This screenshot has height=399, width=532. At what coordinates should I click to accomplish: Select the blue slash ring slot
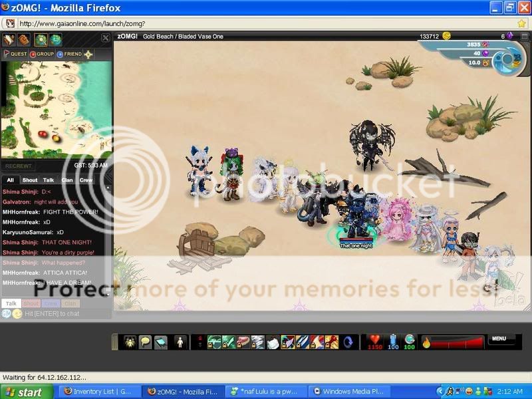pos(303,342)
